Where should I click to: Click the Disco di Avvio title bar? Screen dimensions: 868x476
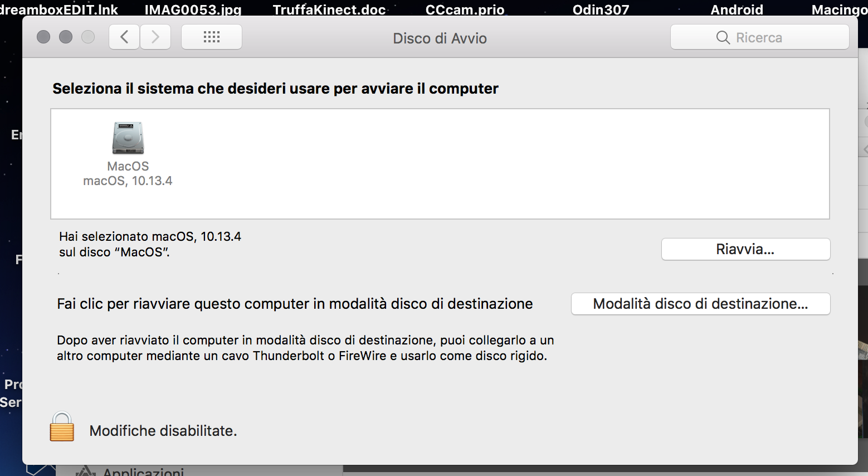point(440,38)
